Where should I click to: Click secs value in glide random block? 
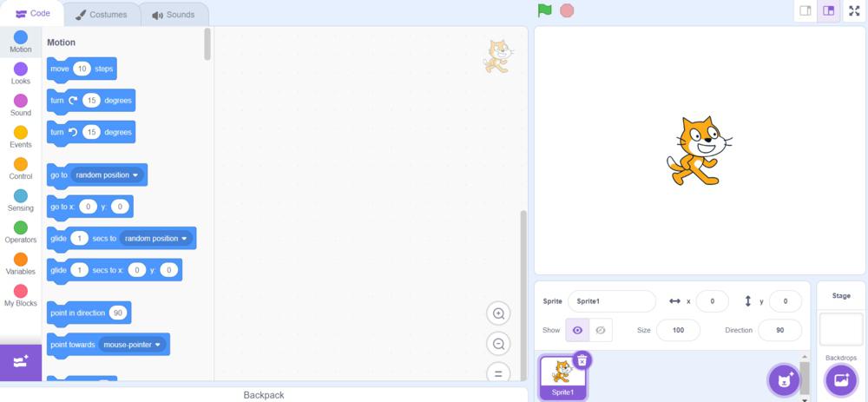point(80,239)
